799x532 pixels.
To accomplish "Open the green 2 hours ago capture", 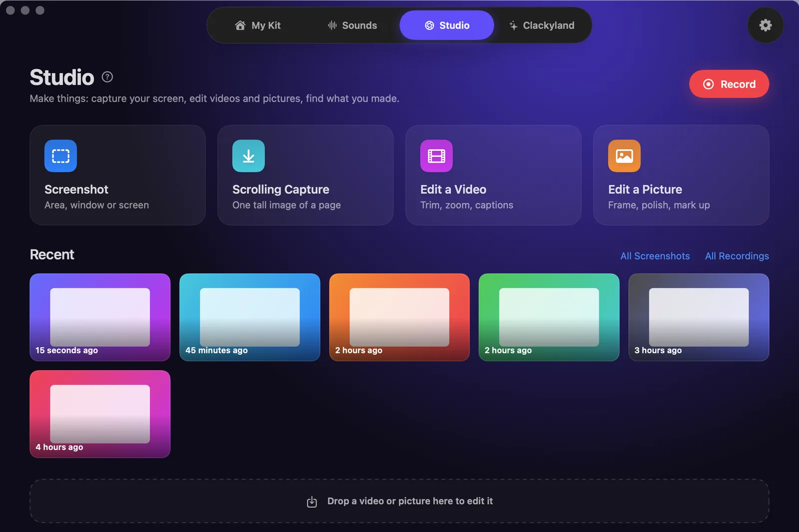I will 549,317.
